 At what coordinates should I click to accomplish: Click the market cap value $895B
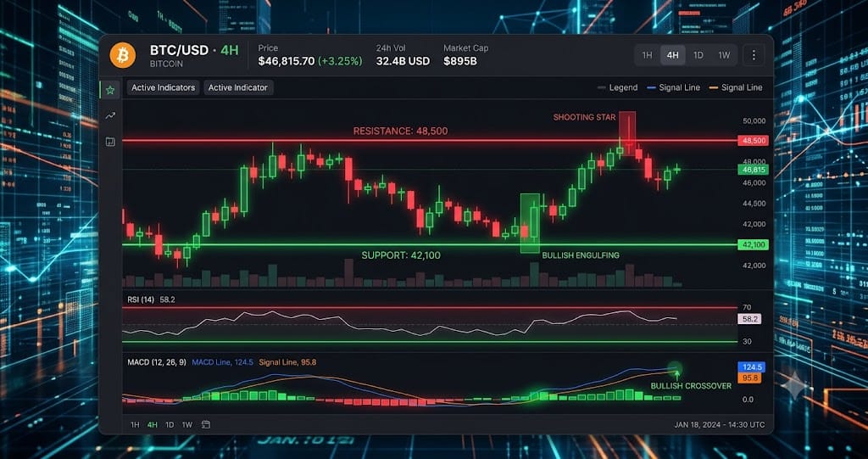[x=460, y=61]
